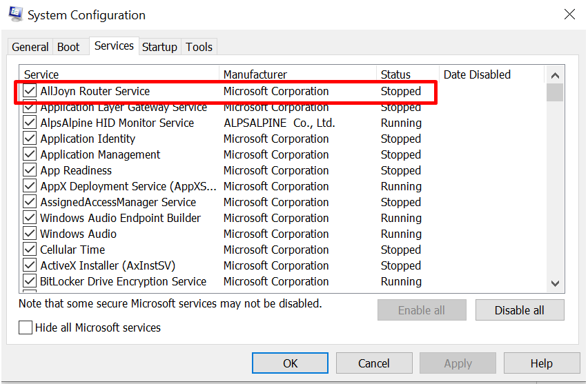Image resolution: width=588 pixels, height=384 pixels.
Task: Click Microsoft Corporation cell for Cellular Time
Action: click(x=276, y=250)
